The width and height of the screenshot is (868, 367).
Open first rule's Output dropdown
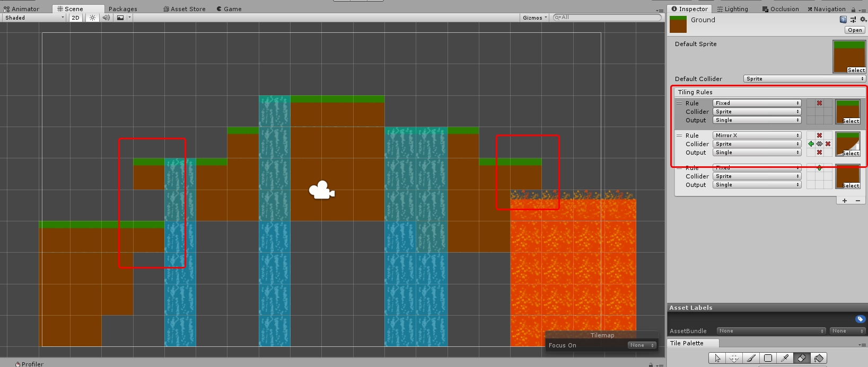(757, 120)
